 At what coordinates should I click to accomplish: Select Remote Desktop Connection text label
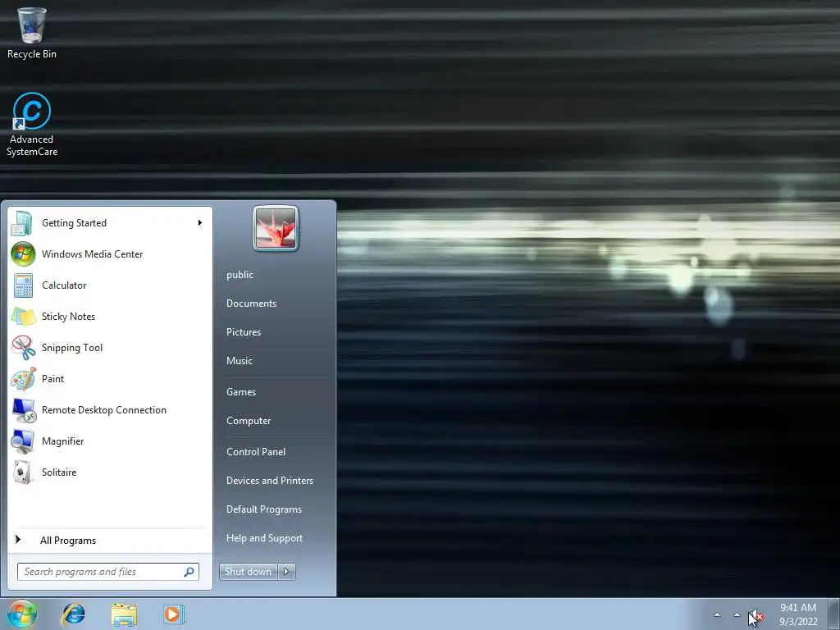click(104, 410)
